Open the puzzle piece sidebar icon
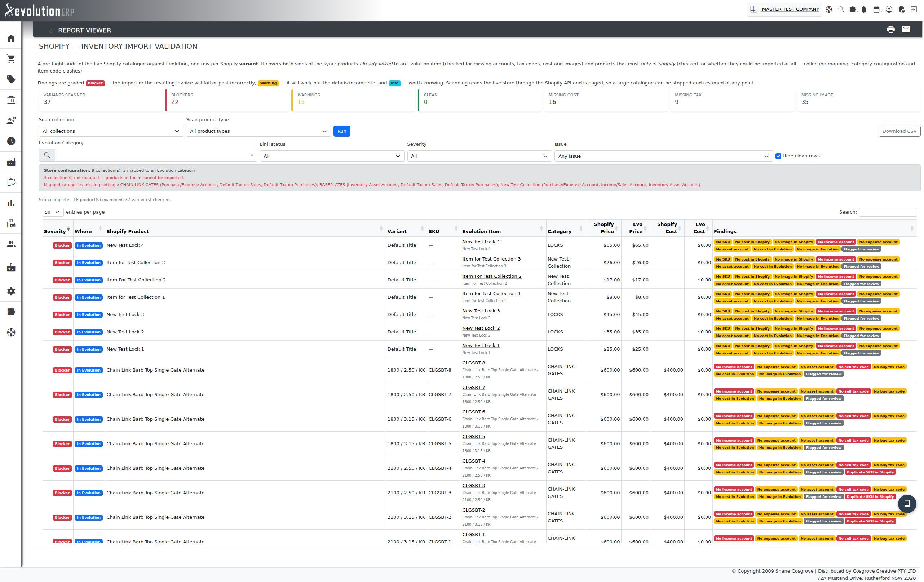The image size is (924, 582). [x=11, y=311]
